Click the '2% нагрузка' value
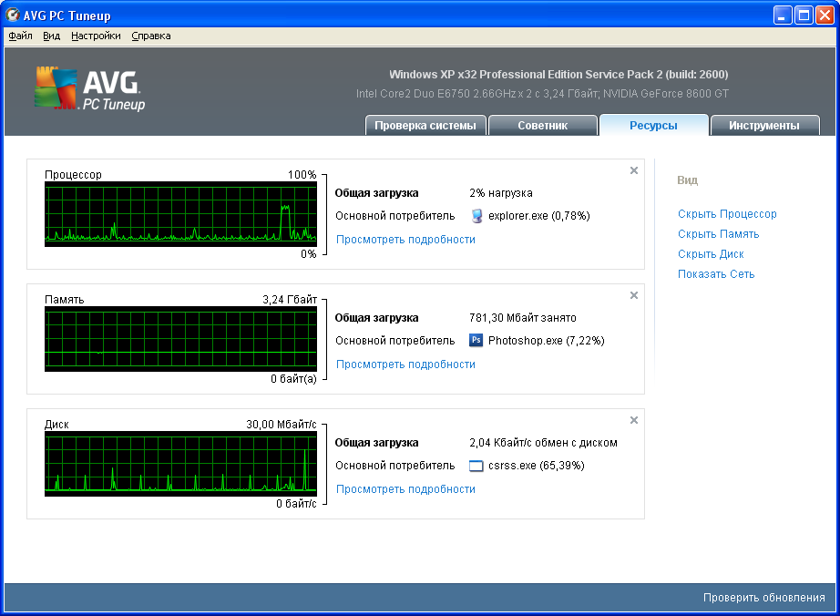 501,193
